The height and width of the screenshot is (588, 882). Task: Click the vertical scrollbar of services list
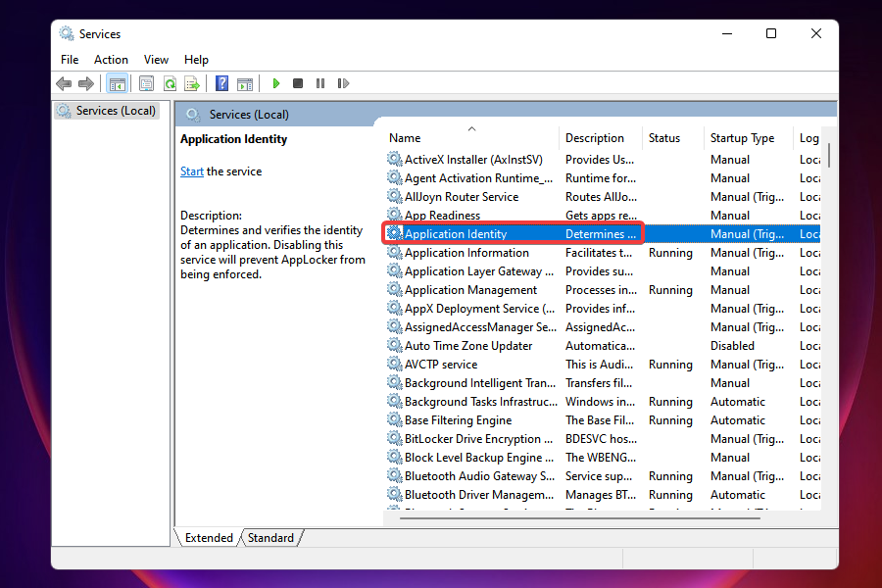tap(829, 155)
